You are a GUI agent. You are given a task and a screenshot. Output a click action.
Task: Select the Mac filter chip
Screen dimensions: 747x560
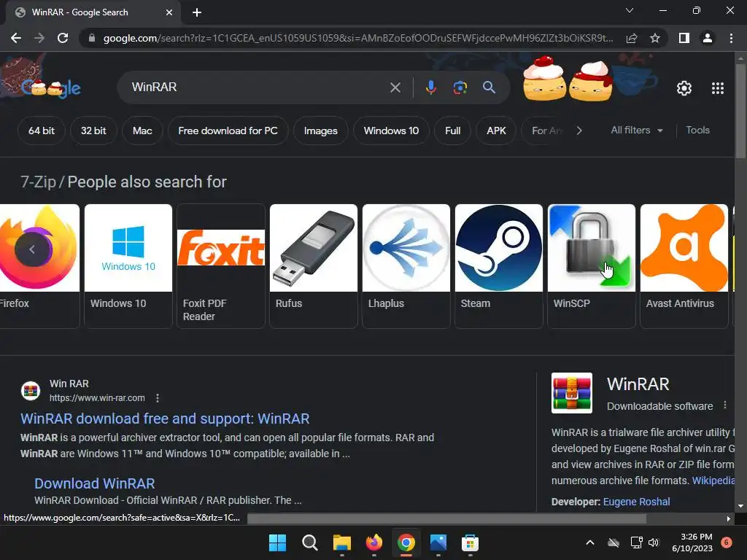[x=142, y=131]
